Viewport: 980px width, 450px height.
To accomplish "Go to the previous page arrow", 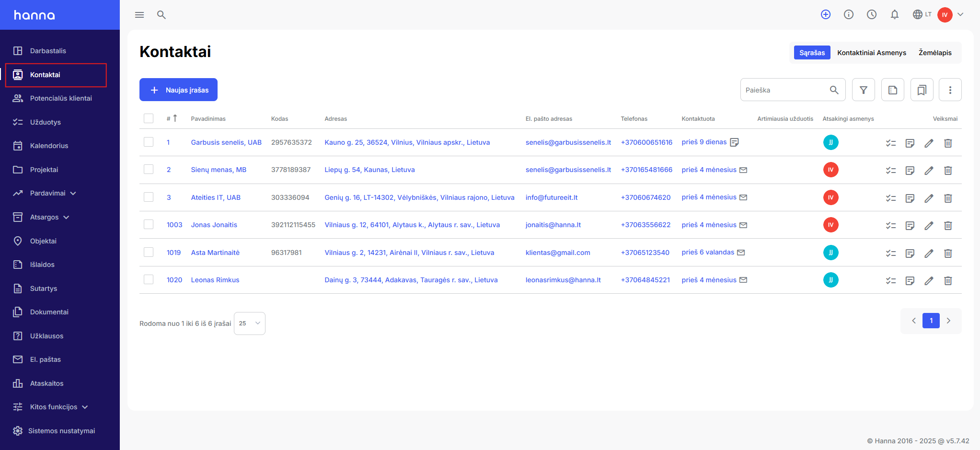I will (x=914, y=321).
